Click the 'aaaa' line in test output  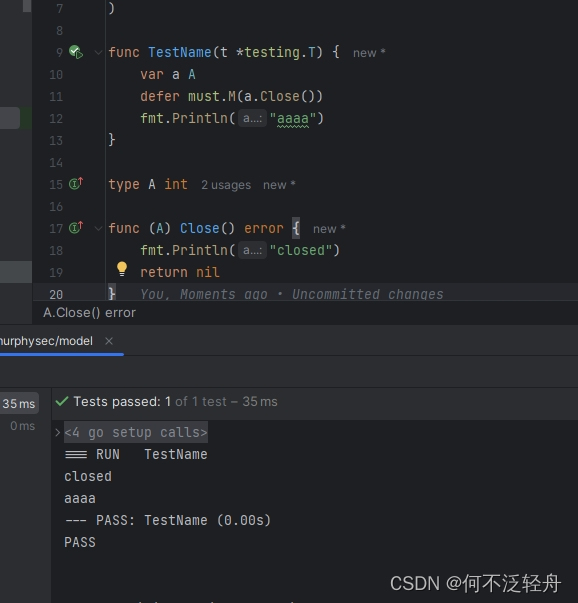80,498
